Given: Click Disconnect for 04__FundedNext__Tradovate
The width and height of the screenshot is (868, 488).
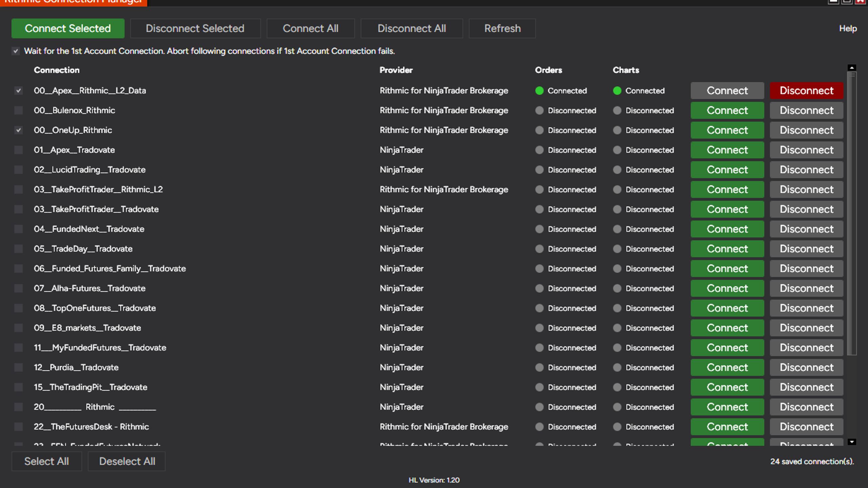Looking at the screenshot, I should [x=806, y=229].
